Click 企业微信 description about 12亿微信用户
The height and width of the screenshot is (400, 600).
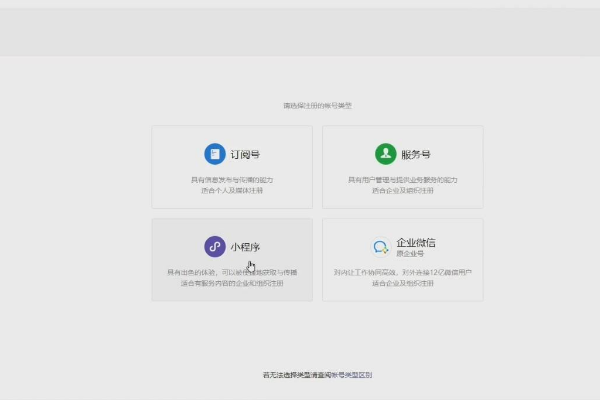coord(402,272)
